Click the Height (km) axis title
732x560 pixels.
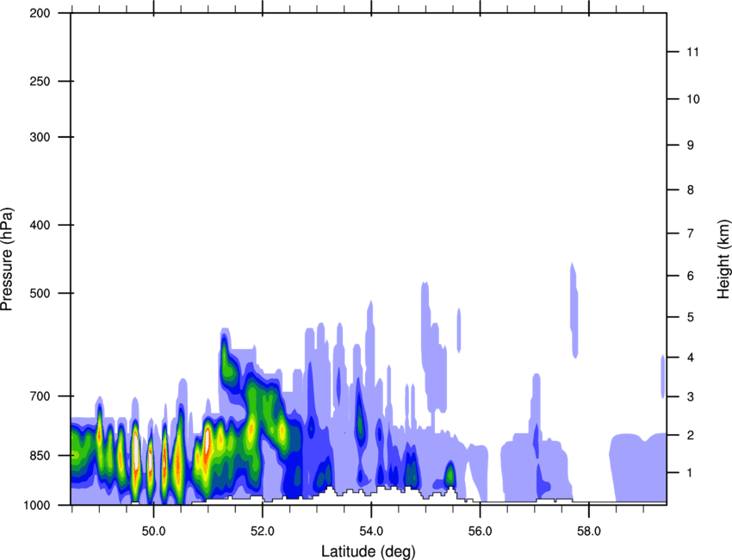723,258
